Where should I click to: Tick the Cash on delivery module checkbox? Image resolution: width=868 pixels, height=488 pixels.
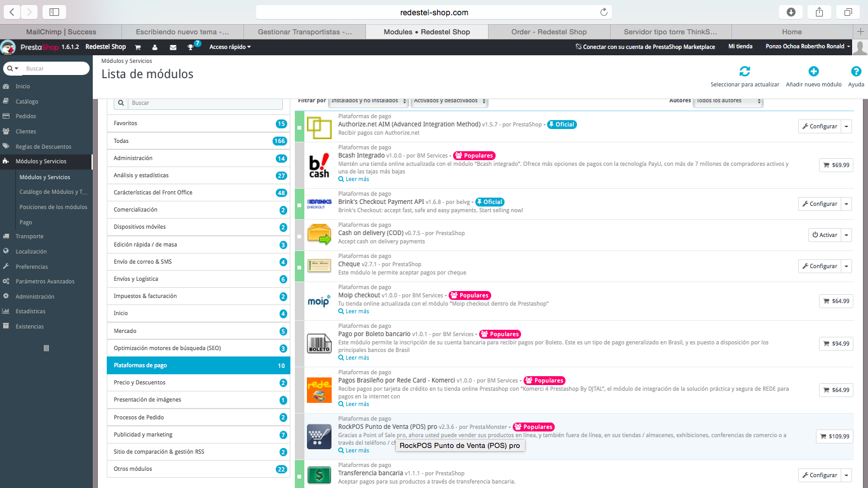pos(299,236)
